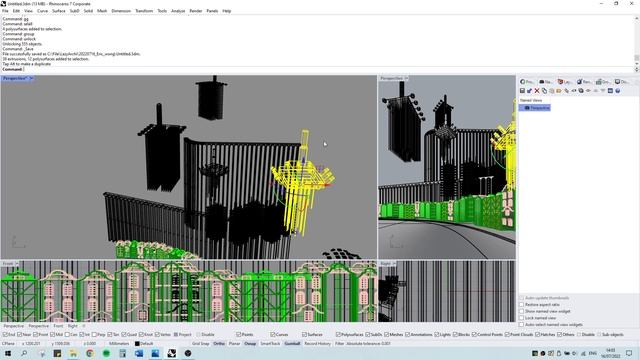Open File Explorer from the taskbar

pyautogui.click(x=73, y=353)
